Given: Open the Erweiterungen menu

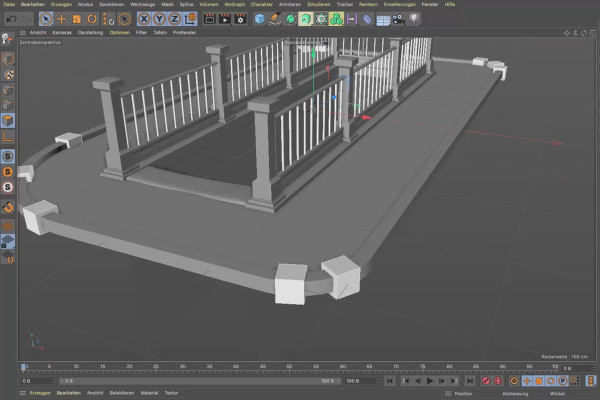Looking at the screenshot, I should [x=399, y=4].
